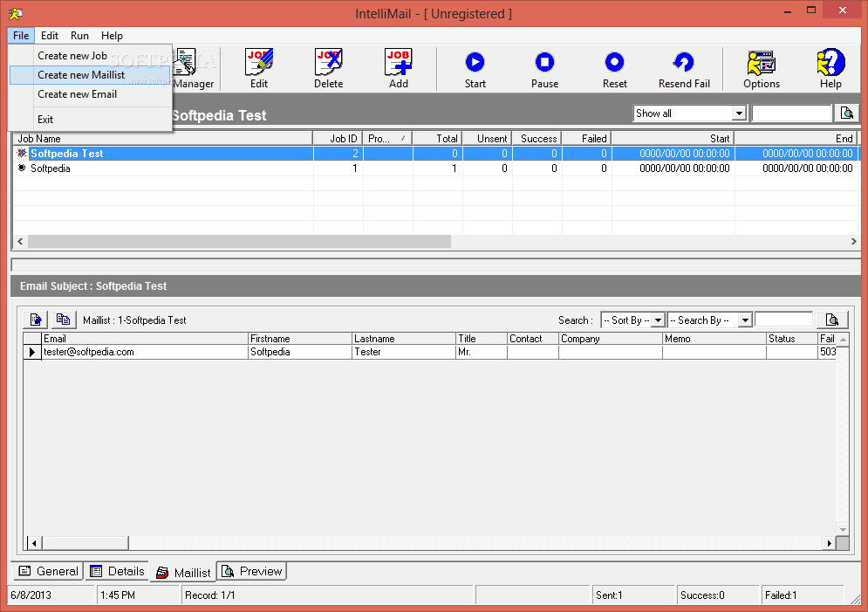Click the Company column header
This screenshot has height=612, width=868.
611,339
